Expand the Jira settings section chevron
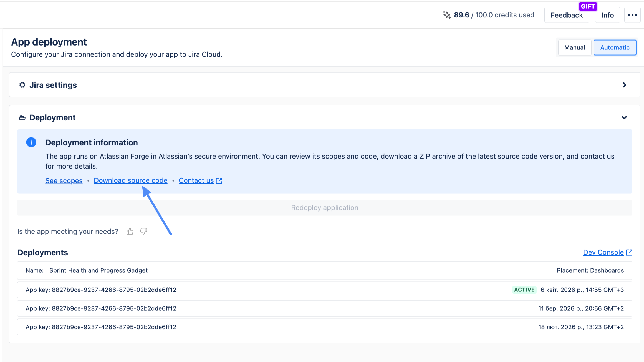 624,85
